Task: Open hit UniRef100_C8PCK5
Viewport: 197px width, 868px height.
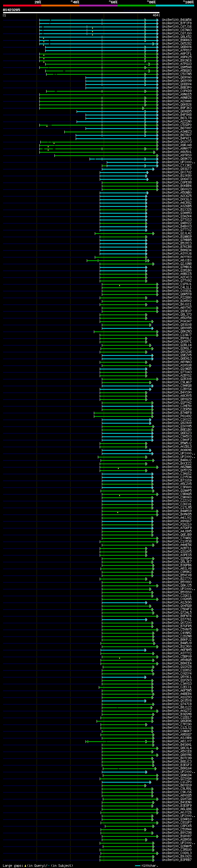Action: (177, 826)
